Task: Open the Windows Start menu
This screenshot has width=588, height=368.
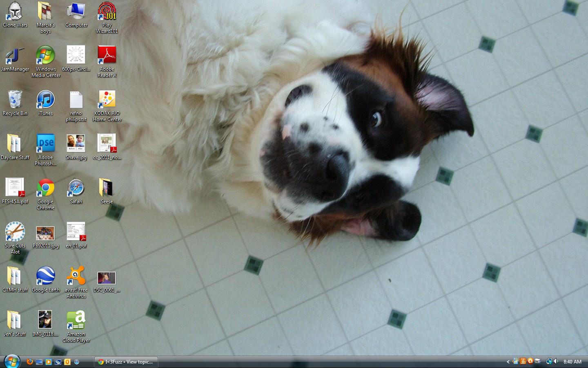Action: coord(11,361)
